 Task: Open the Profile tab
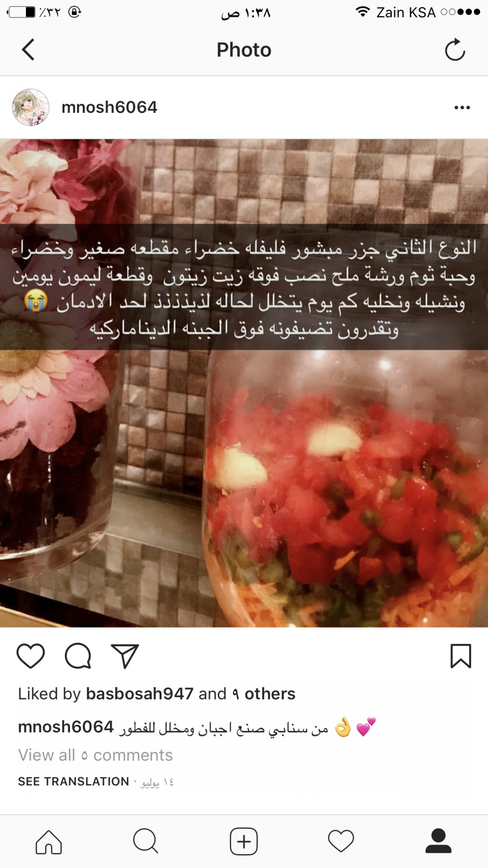[438, 842]
